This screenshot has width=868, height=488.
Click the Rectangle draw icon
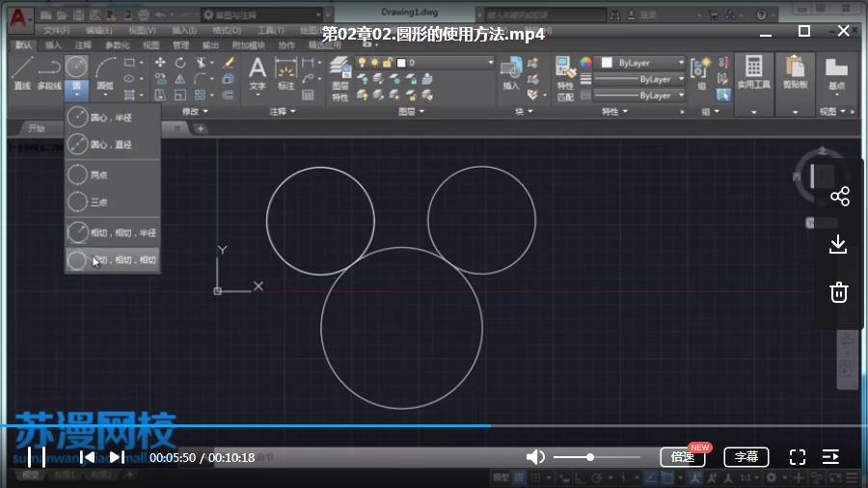[129, 63]
